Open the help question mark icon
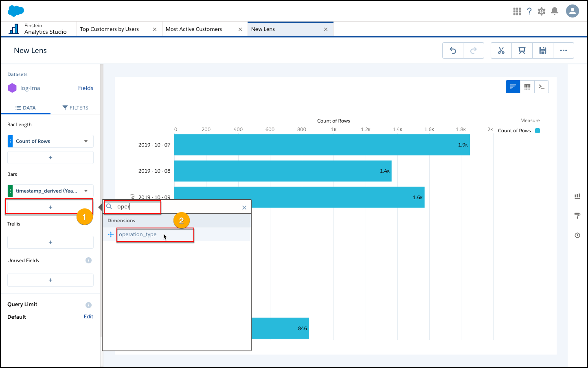This screenshot has height=368, width=588. pos(529,11)
